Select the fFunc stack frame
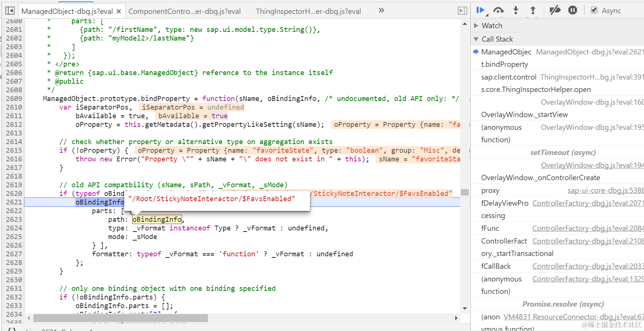The width and height of the screenshot is (644, 331). click(x=490, y=228)
